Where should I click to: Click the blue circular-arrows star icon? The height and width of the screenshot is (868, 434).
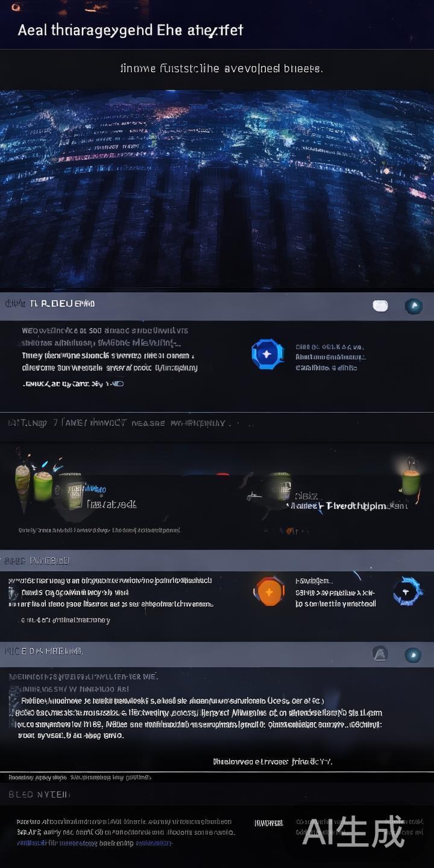click(x=407, y=592)
